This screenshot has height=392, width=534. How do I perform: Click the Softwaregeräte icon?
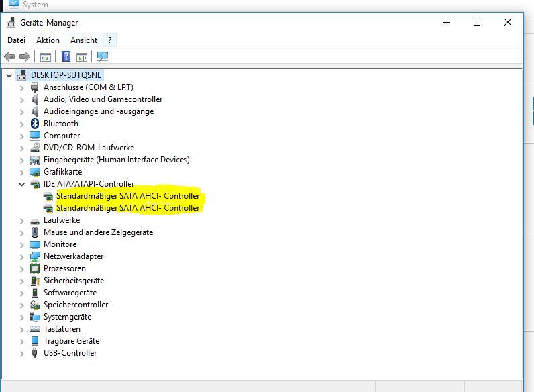coord(35,293)
